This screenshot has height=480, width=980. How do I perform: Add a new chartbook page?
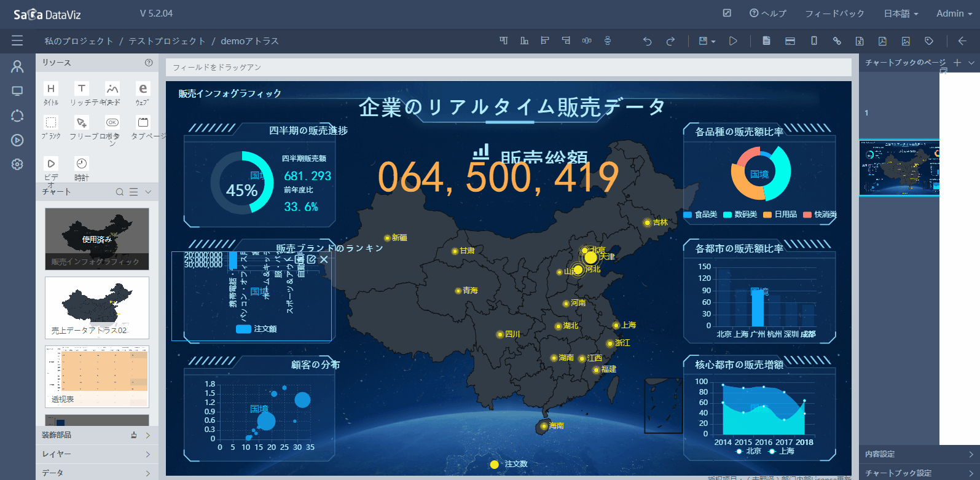957,62
